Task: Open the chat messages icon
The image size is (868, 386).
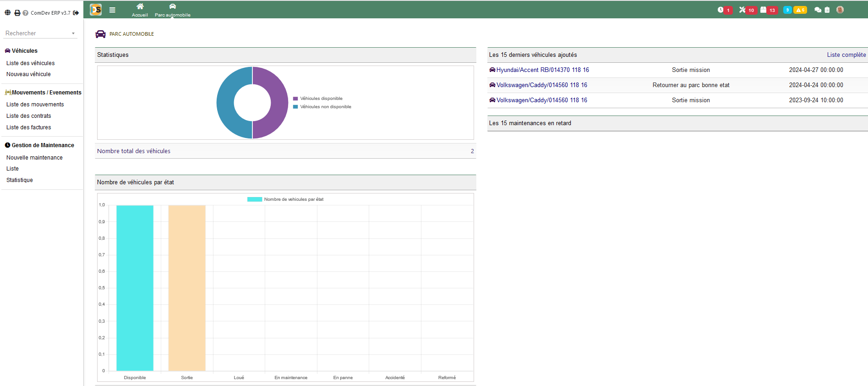Action: 818,10
